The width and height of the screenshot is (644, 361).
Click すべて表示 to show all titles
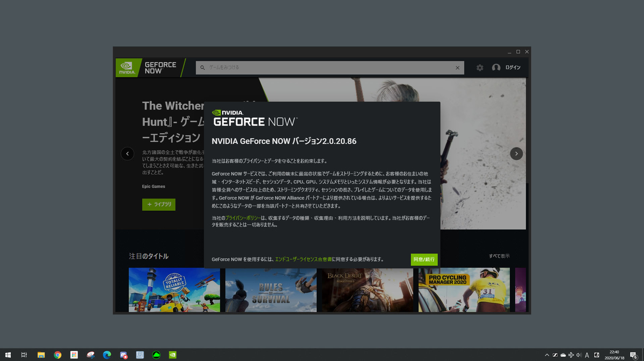[x=499, y=256]
